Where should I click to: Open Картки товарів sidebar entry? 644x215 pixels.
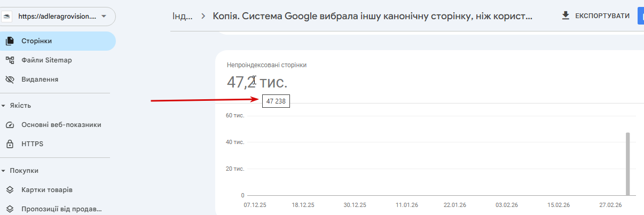(47, 190)
